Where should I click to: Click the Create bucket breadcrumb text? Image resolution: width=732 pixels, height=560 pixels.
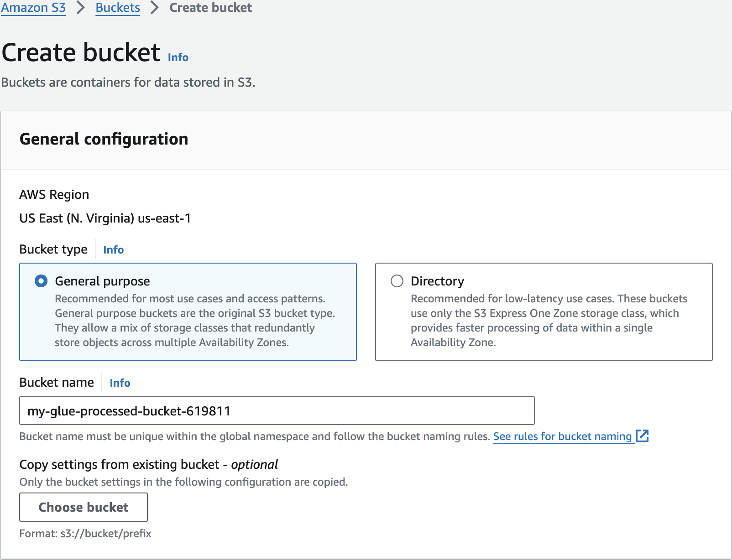[x=210, y=8]
